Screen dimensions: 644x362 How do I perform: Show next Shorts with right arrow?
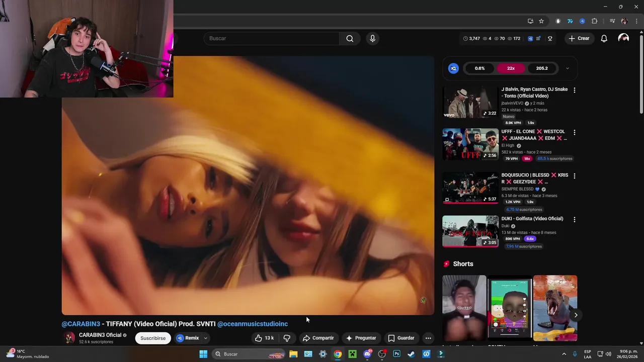pyautogui.click(x=576, y=315)
